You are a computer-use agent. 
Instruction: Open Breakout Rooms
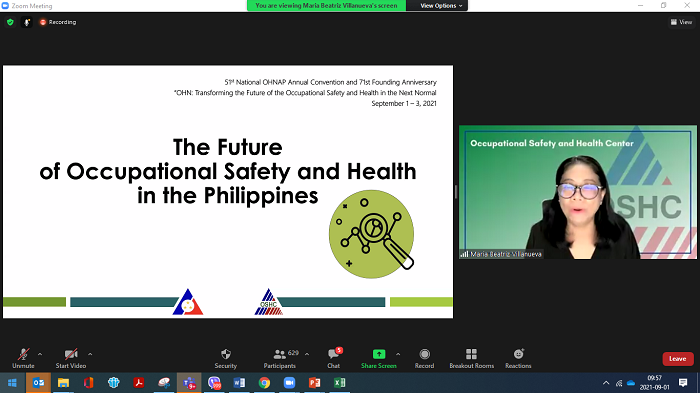pyautogui.click(x=471, y=358)
